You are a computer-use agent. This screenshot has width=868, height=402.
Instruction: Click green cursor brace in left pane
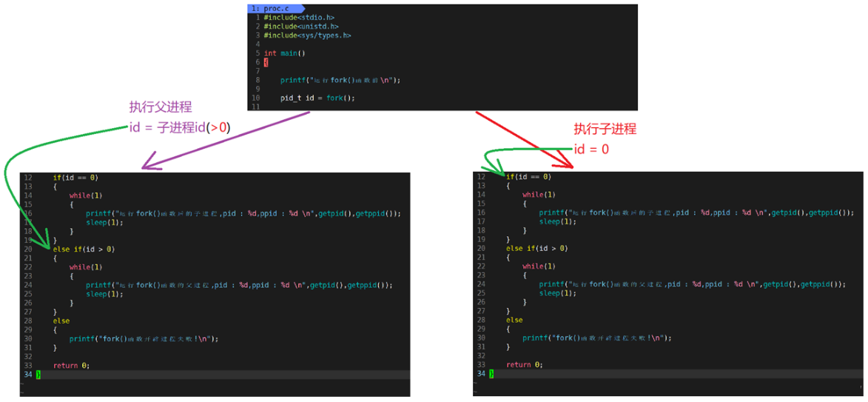point(38,375)
